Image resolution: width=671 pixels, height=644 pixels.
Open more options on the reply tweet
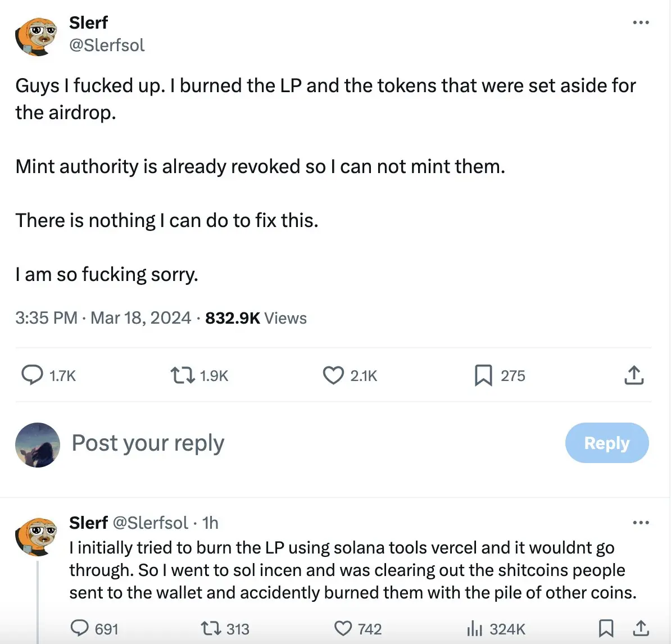tap(641, 523)
